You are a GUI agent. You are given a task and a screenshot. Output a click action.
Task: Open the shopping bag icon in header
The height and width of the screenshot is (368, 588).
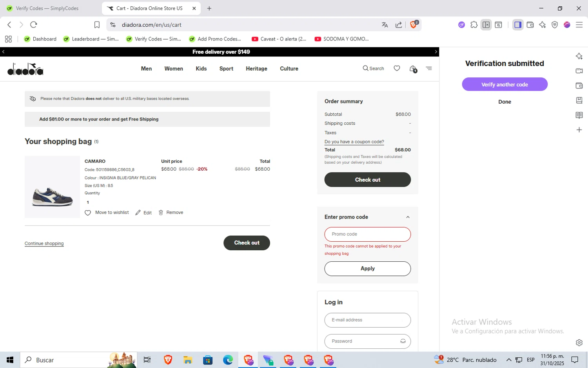413,69
